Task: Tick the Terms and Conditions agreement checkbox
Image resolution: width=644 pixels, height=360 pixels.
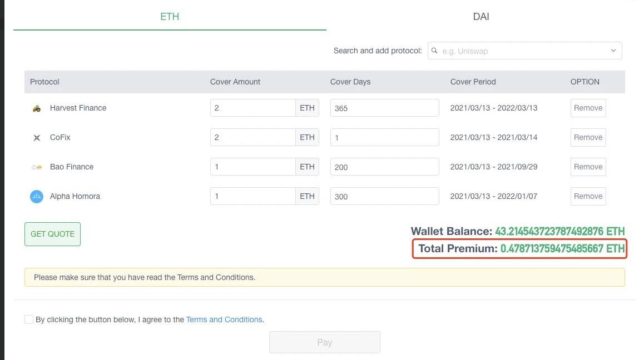Action: point(29,319)
